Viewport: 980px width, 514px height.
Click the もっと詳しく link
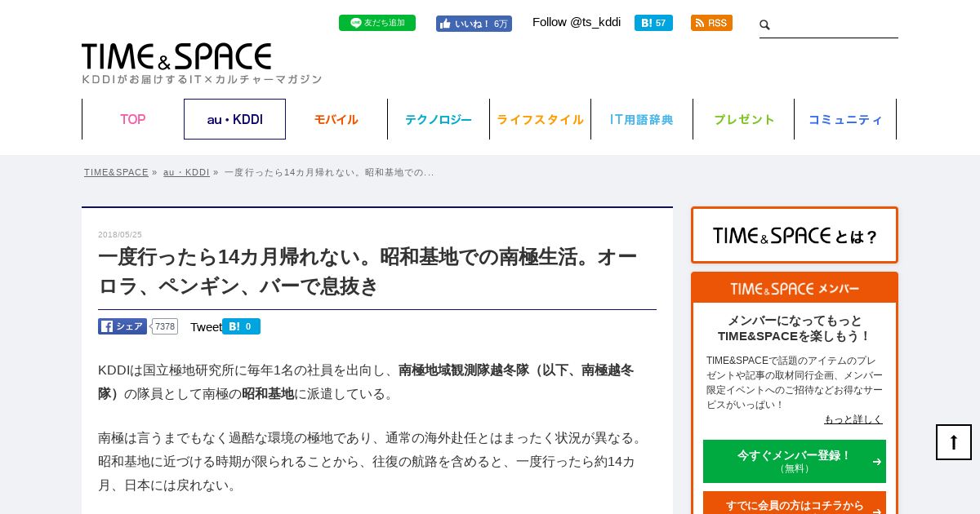[x=853, y=419]
